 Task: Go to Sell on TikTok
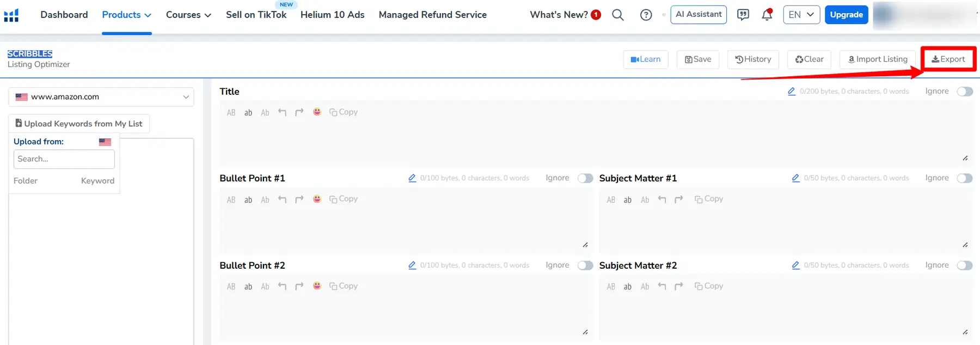(x=256, y=15)
